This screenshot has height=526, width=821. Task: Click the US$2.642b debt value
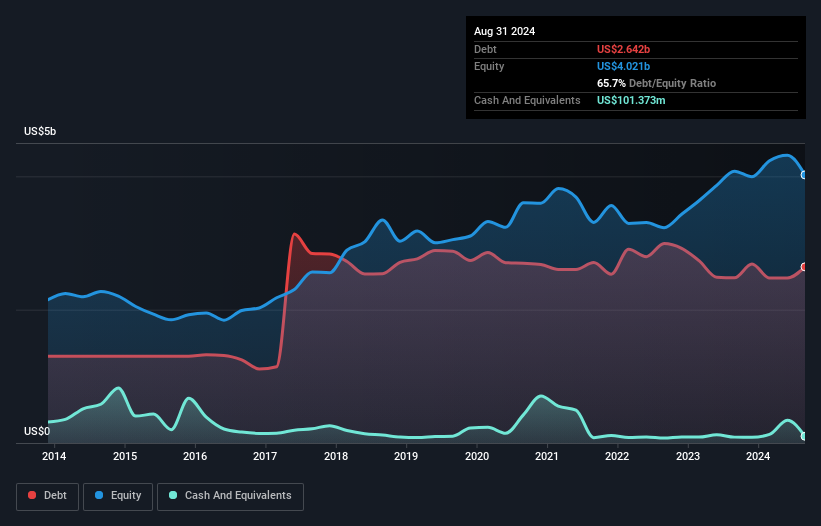(x=623, y=49)
